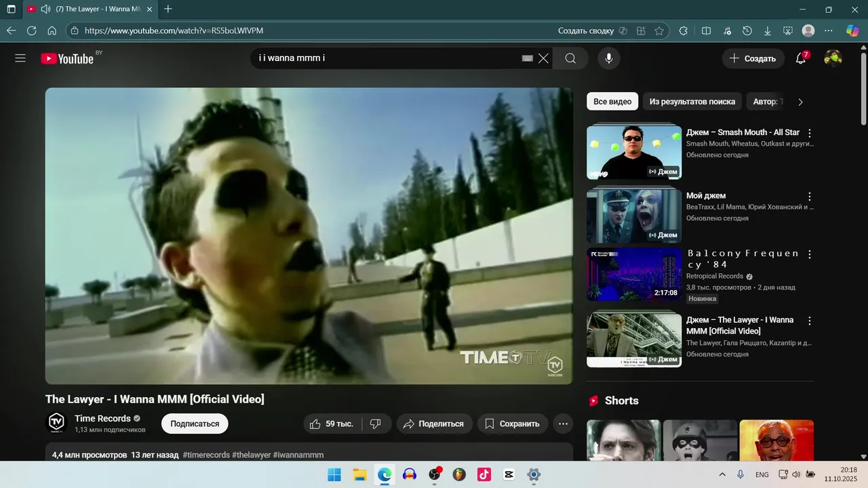This screenshot has width=868, height=488.
Task: Share the video with Поделиться
Action: click(x=434, y=424)
